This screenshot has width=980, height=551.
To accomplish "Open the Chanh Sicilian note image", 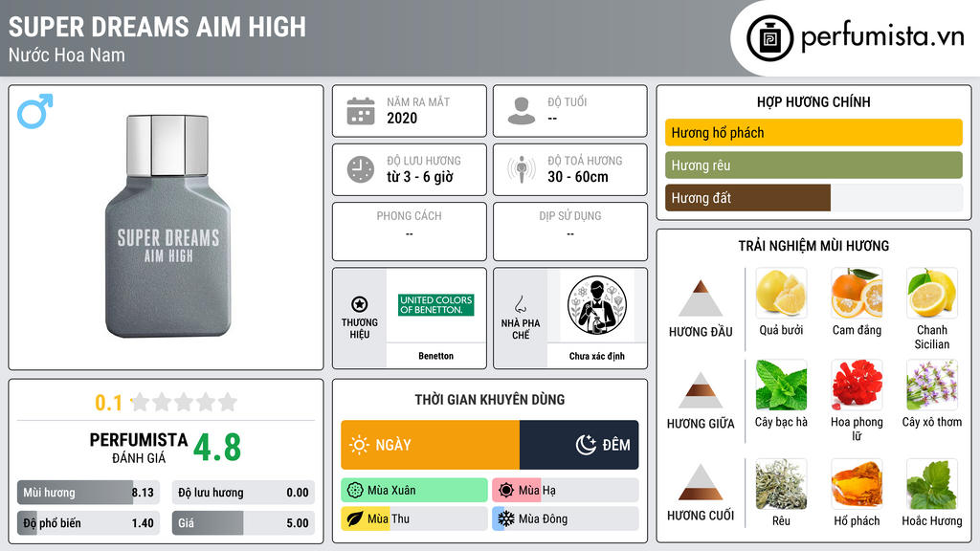I will tap(932, 294).
